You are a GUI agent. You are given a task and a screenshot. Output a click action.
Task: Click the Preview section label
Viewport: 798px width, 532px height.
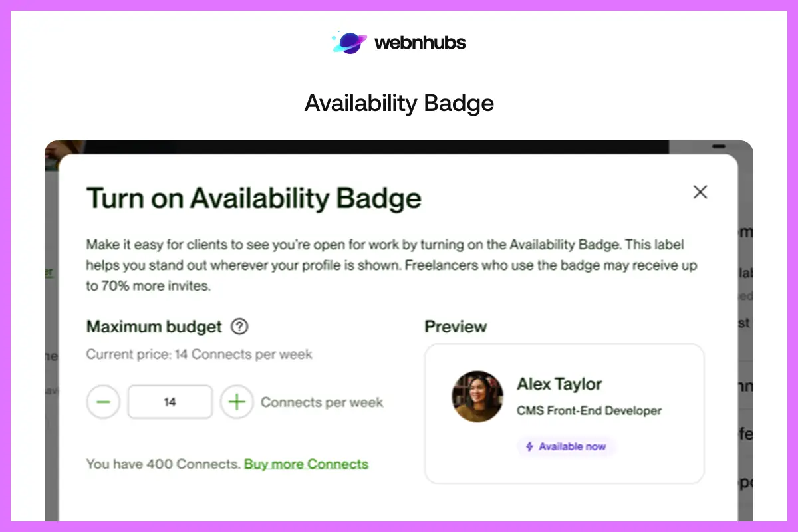456,327
